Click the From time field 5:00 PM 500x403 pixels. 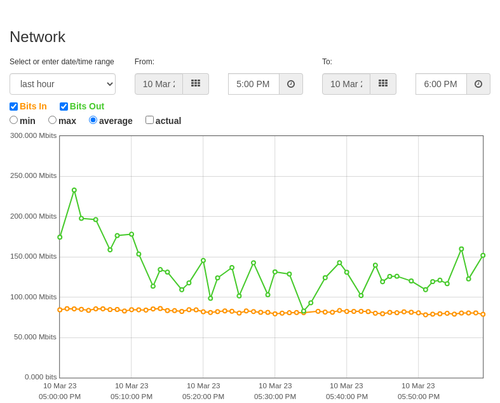[x=254, y=84]
